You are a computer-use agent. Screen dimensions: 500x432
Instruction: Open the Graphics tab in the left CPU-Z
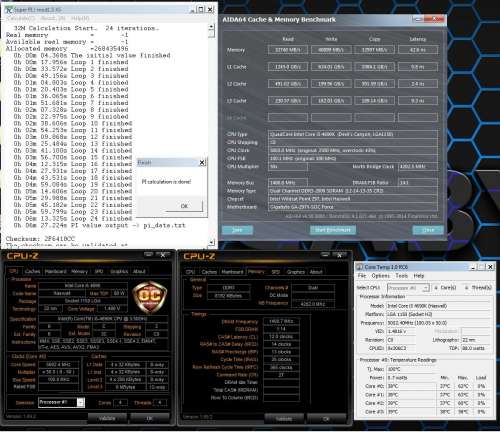119,272
